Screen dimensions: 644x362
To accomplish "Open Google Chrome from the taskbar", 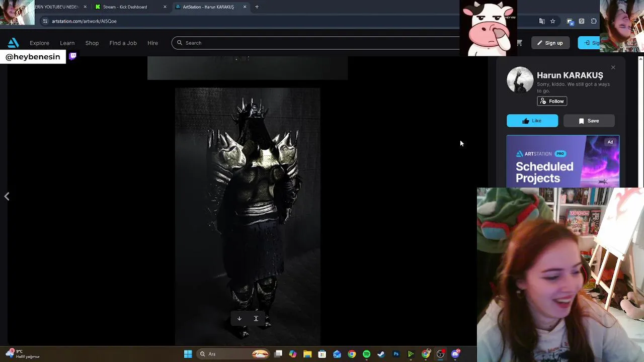I will pos(352,354).
